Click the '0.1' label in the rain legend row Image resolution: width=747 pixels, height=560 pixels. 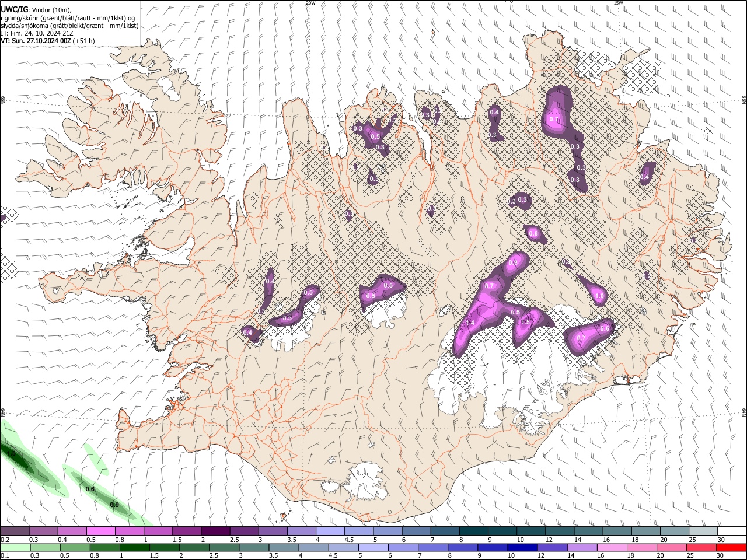point(5,556)
